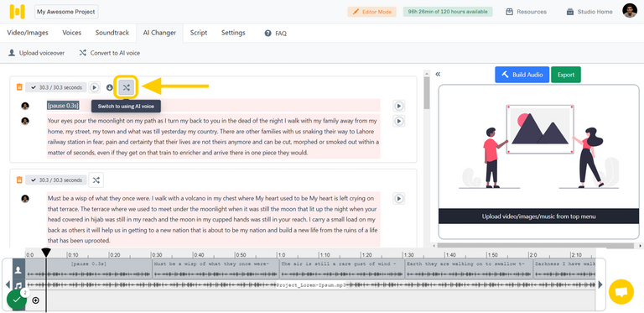Switch first block to AI voice shuffle icon
Viewport: 644px width, 313px height.
pyautogui.click(x=126, y=87)
